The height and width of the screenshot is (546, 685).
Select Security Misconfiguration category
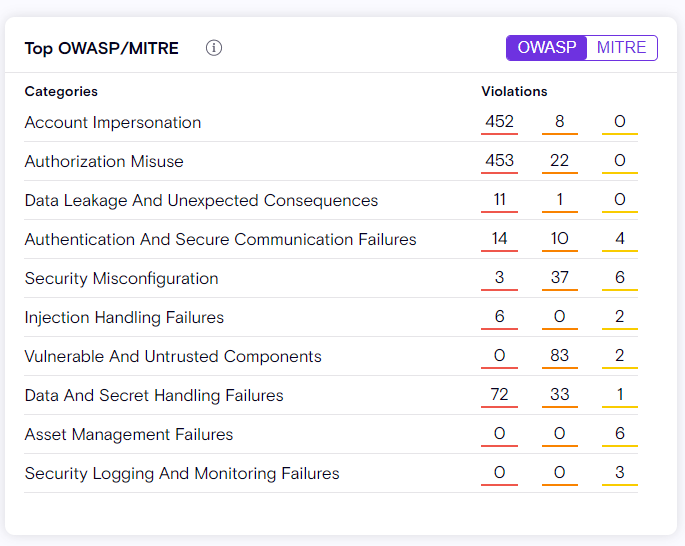(121, 279)
